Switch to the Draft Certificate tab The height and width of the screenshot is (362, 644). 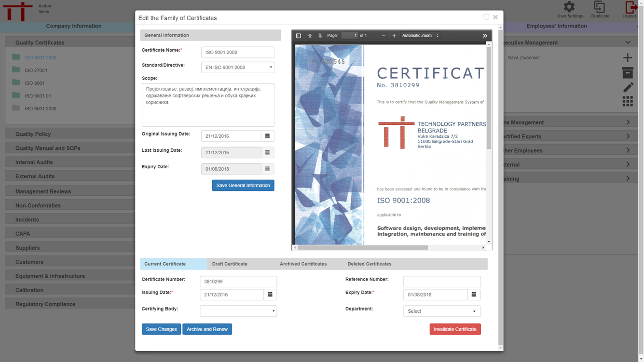tap(230, 264)
